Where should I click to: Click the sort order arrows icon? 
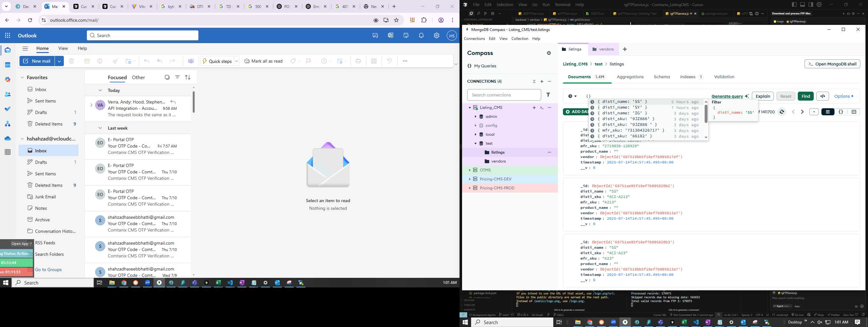188,77
